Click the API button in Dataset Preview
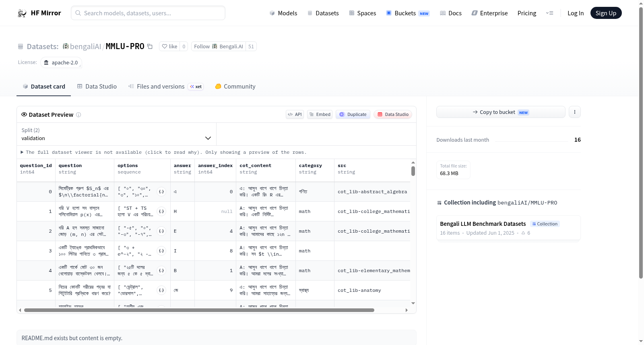Viewport: 644px width, 345px height. pyautogui.click(x=295, y=114)
